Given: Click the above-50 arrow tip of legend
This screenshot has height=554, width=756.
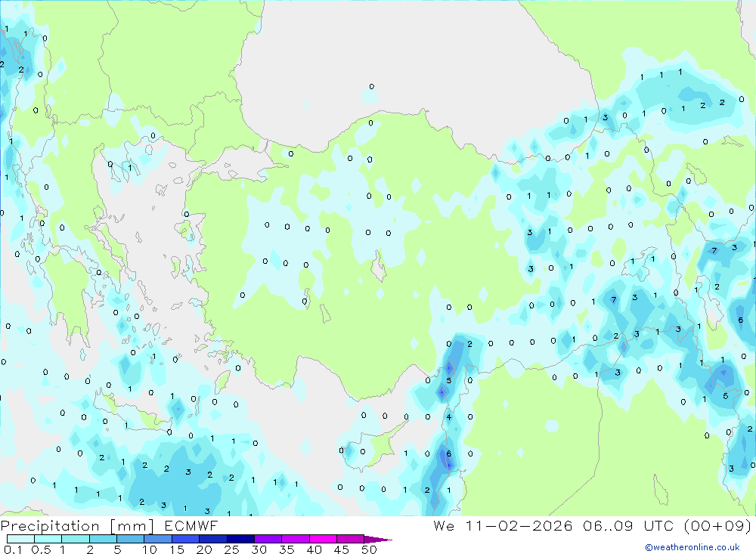Looking at the screenshot, I should 378,539.
